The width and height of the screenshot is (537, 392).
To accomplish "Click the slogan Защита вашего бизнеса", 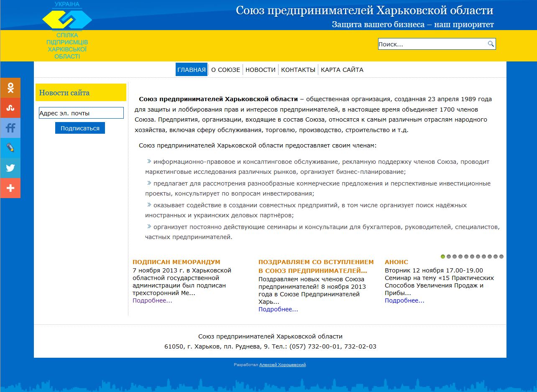I will point(413,24).
